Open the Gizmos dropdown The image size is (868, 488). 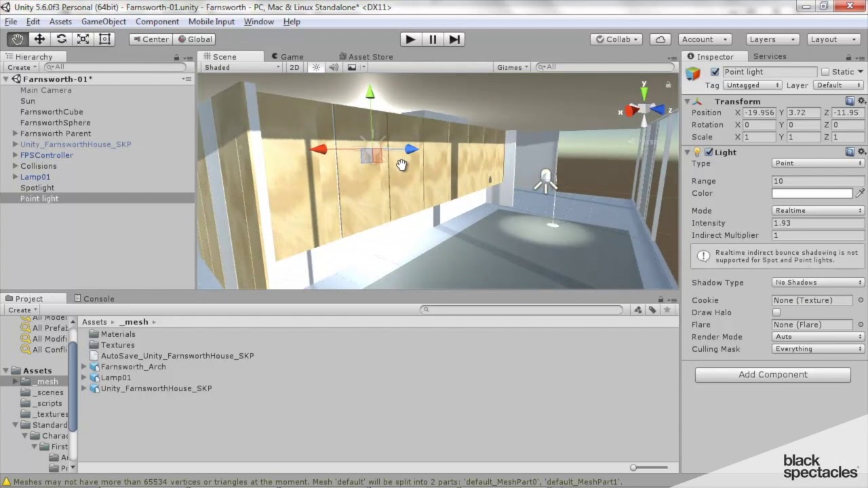(513, 67)
